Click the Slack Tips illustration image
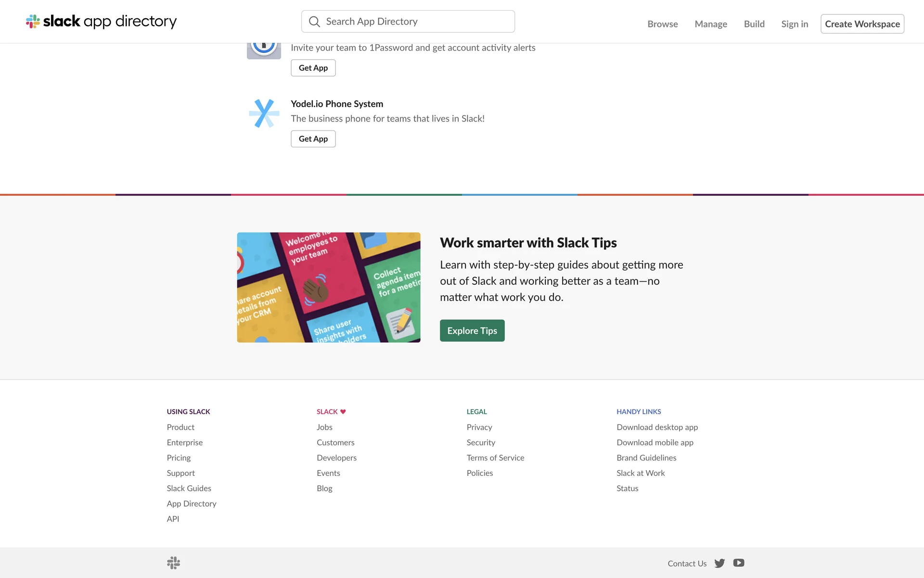Image resolution: width=924 pixels, height=578 pixels. click(x=329, y=288)
